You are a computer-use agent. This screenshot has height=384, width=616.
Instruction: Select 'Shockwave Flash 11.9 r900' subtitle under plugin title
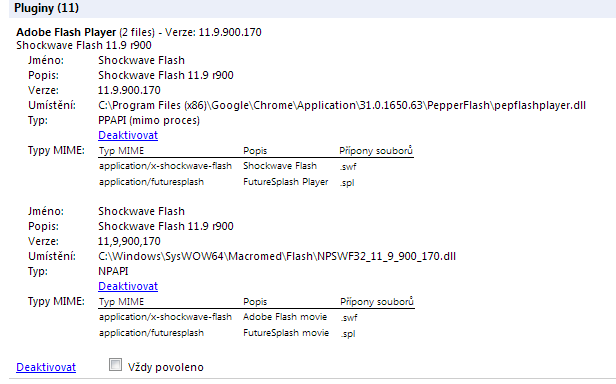click(84, 46)
